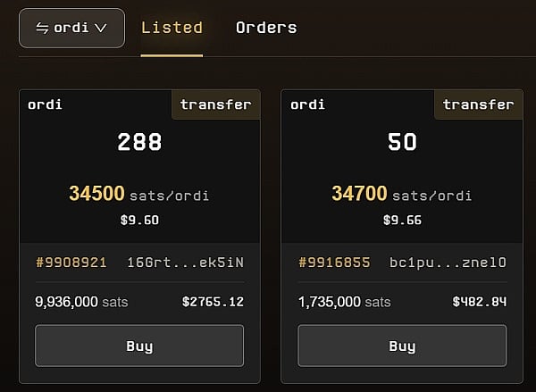
Task: Open inscription #9908921 link
Action: [71, 263]
